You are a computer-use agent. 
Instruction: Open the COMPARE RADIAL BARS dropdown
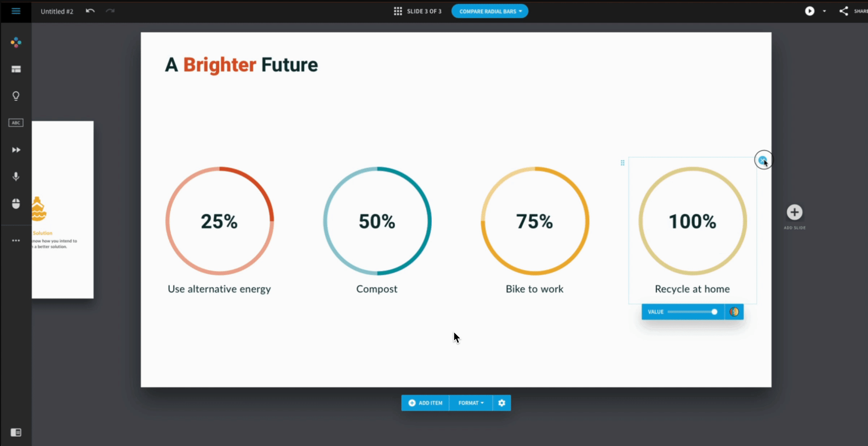(489, 11)
